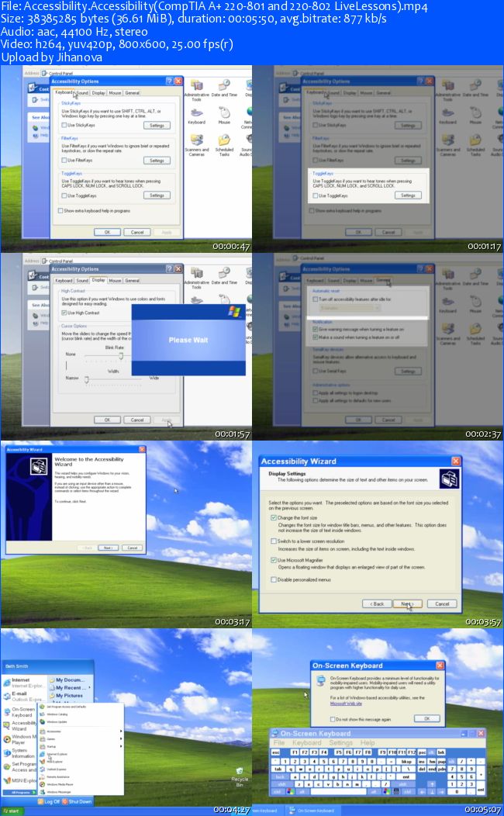Screen dimensions: 504x816
Task: Check Do not show this message again
Action: [333, 719]
